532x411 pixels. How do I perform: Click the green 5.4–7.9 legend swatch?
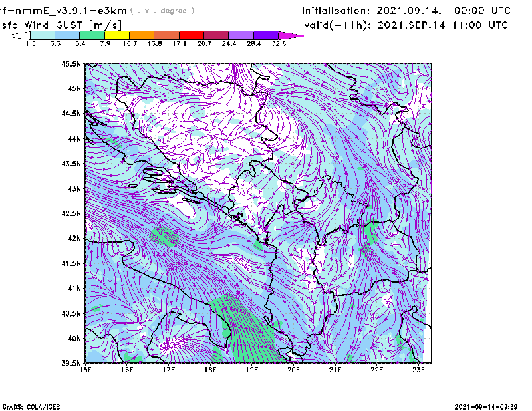coord(92,35)
